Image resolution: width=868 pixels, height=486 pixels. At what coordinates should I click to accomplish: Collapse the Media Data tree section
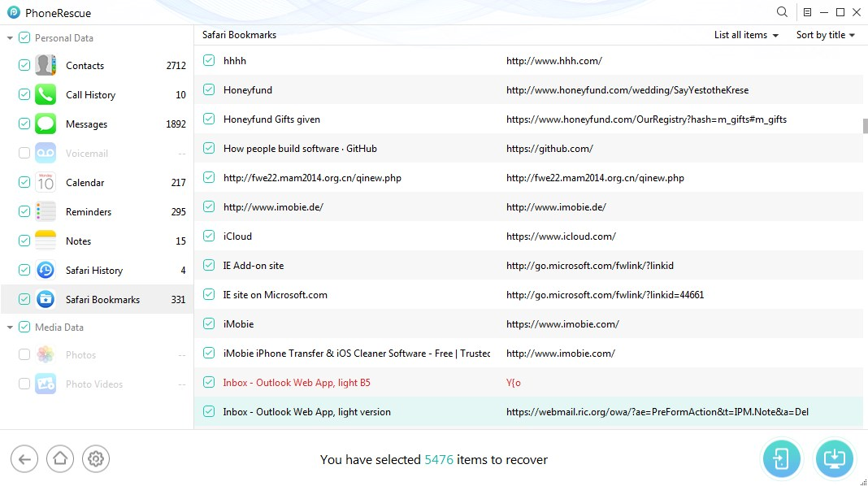tap(10, 328)
